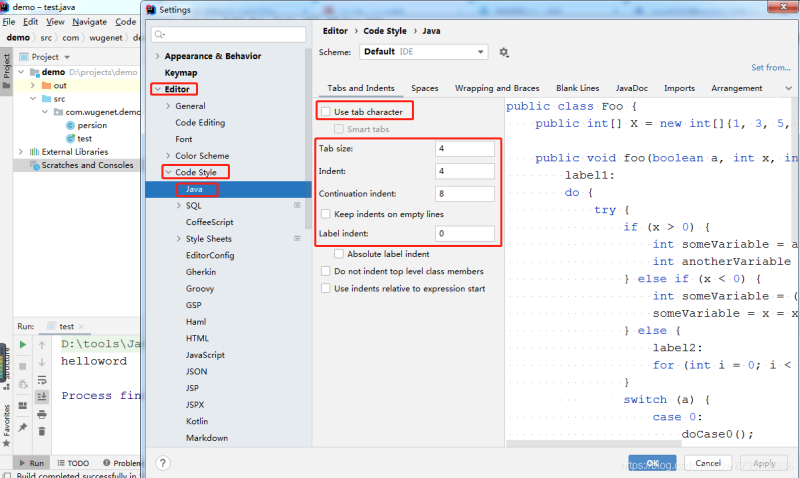Image resolution: width=800 pixels, height=478 pixels.
Task: Switch to Wrapping and Braces tab
Action: [497, 88]
